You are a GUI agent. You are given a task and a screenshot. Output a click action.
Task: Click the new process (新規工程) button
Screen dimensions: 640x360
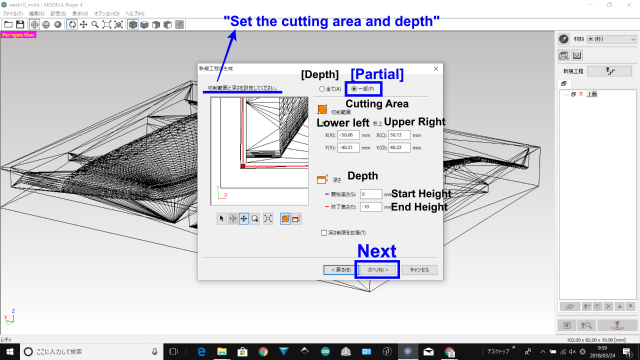pyautogui.click(x=610, y=71)
